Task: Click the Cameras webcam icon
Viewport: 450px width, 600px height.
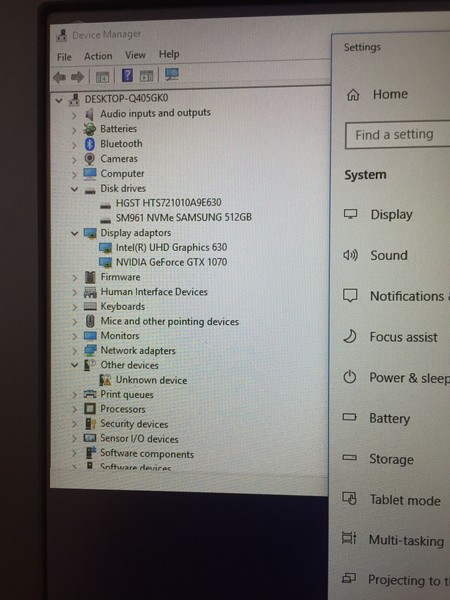Action: click(x=90, y=159)
